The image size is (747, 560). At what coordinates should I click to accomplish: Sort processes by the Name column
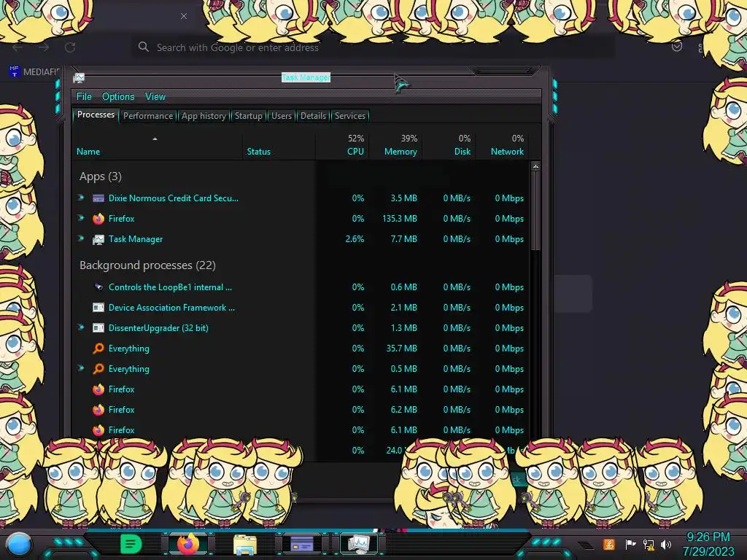pyautogui.click(x=158, y=145)
